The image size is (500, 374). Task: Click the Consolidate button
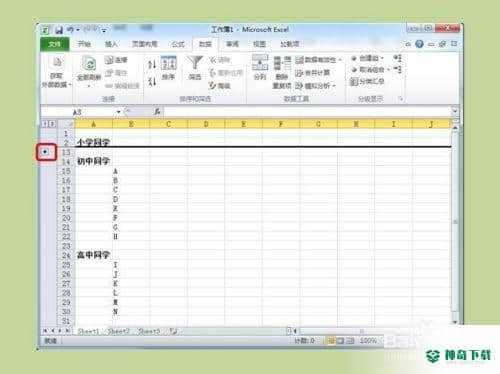coord(312,73)
